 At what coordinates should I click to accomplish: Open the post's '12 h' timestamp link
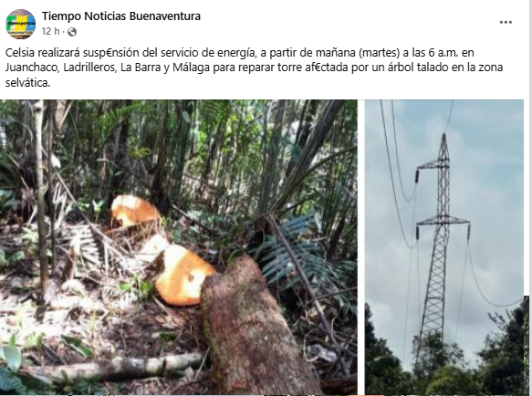(x=50, y=32)
